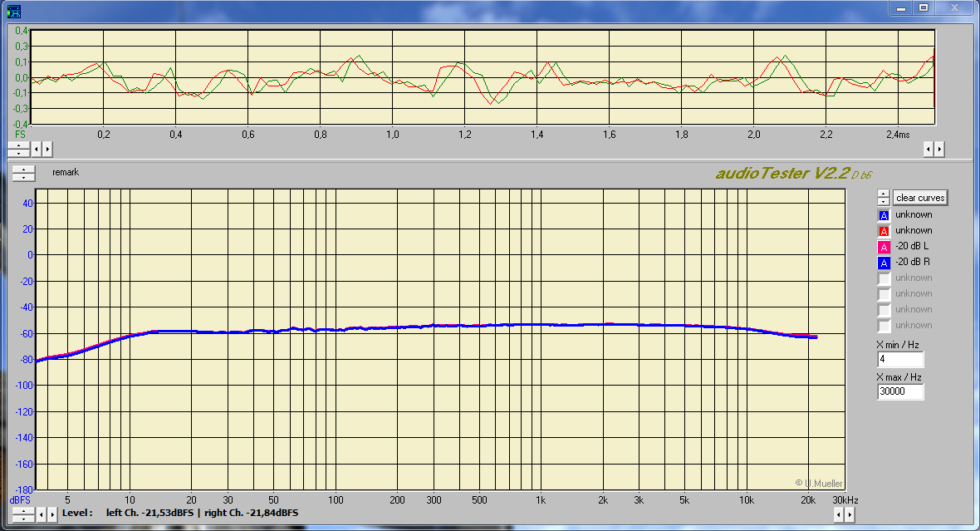
Task: Click left arrow below waveform on left side
Action: point(37,150)
